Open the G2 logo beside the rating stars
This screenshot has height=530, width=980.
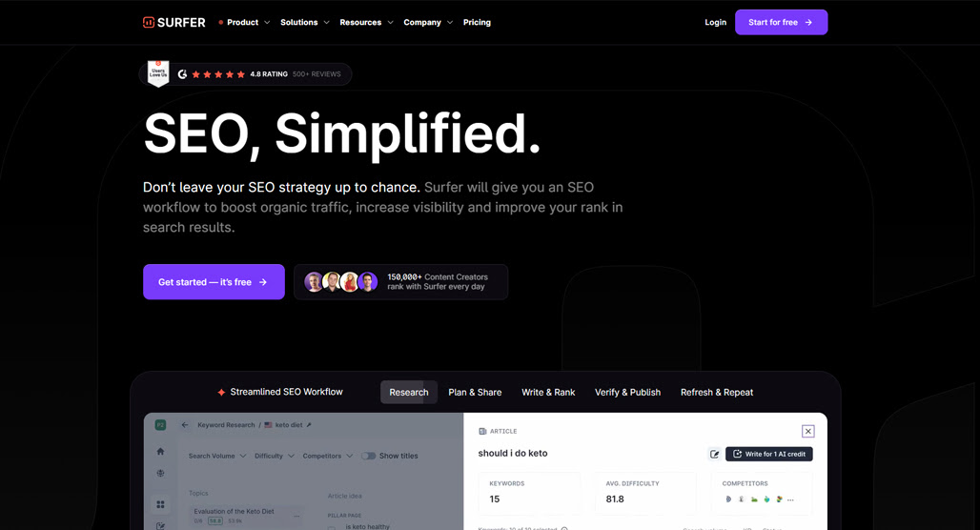[x=182, y=74]
